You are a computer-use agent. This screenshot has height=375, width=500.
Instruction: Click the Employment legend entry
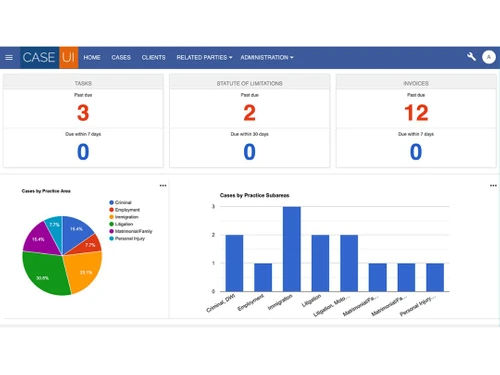point(124,210)
